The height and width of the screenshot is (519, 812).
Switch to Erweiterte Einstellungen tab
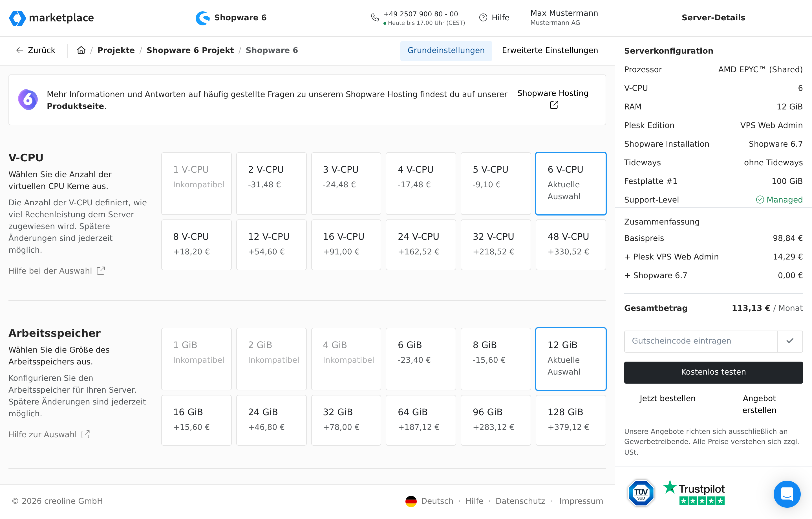(550, 50)
